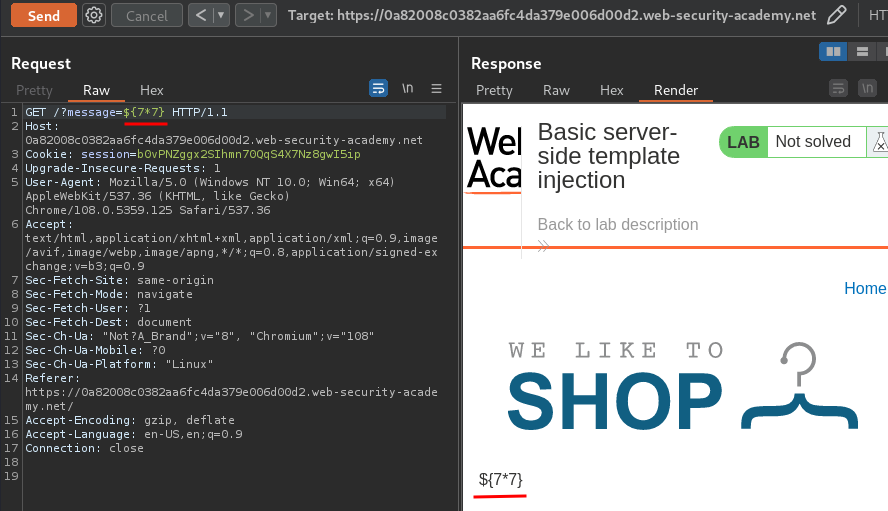Go back to previous request arrow
The height and width of the screenshot is (511, 888).
click(201, 15)
